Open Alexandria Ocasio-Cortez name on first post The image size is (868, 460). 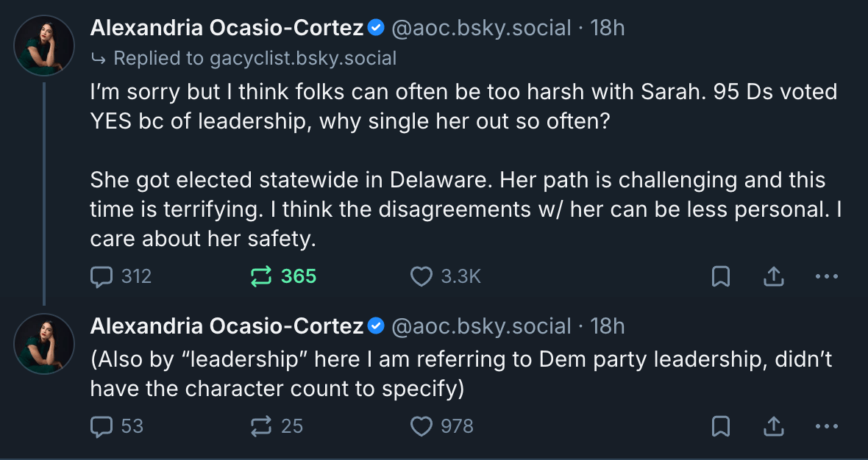point(227,29)
